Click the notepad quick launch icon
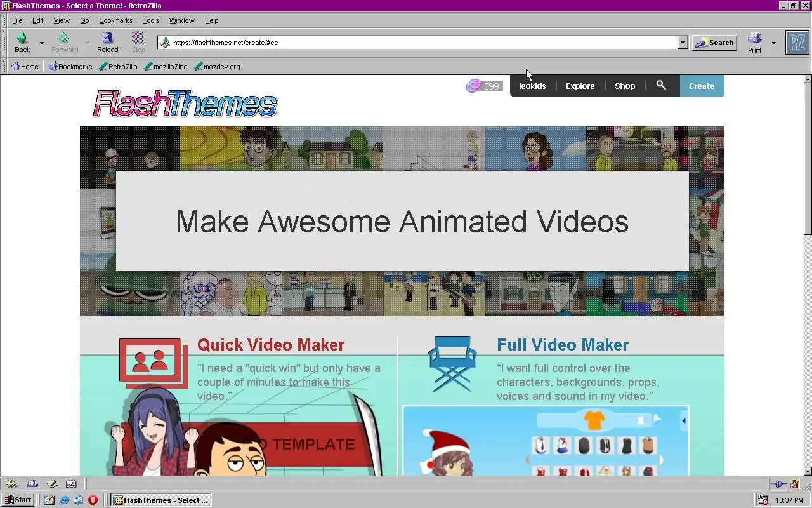 [x=49, y=500]
